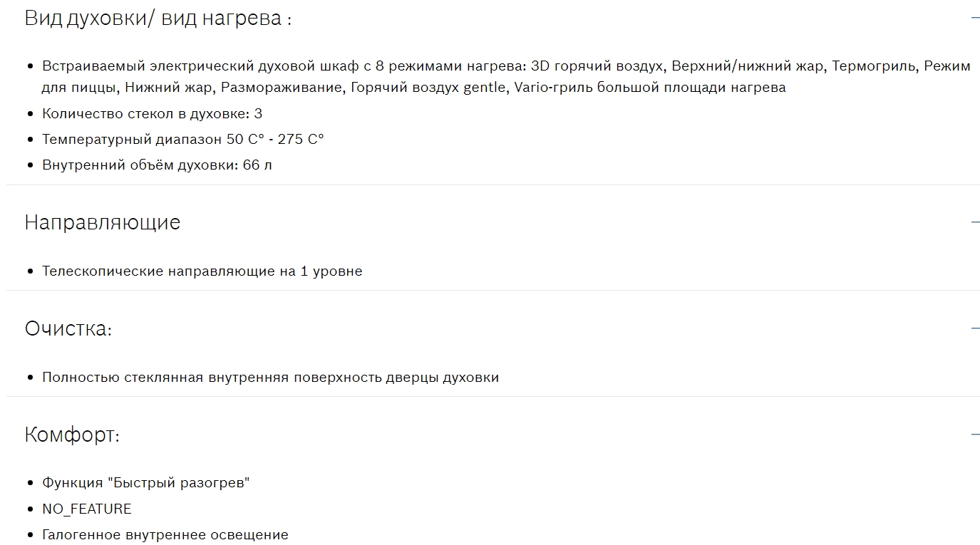
Task: Click 'Vario-гриль большой площади нагрева' text
Action: pyautogui.click(x=650, y=88)
